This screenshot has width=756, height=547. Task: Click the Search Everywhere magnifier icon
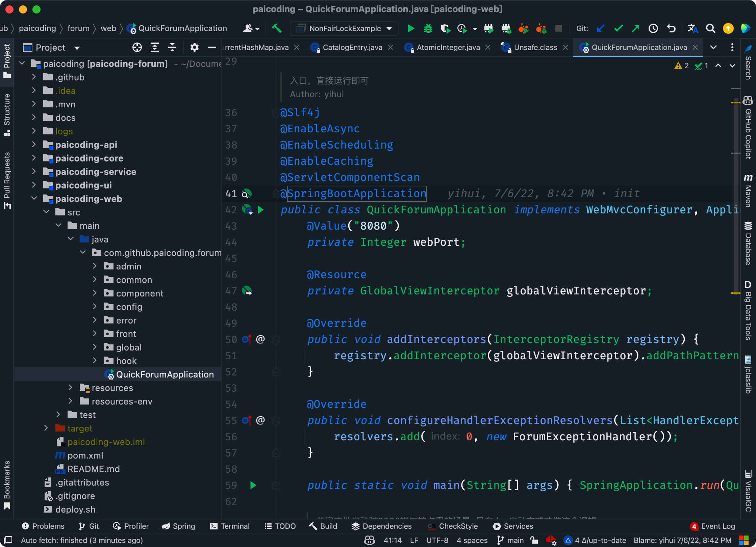tap(710, 29)
